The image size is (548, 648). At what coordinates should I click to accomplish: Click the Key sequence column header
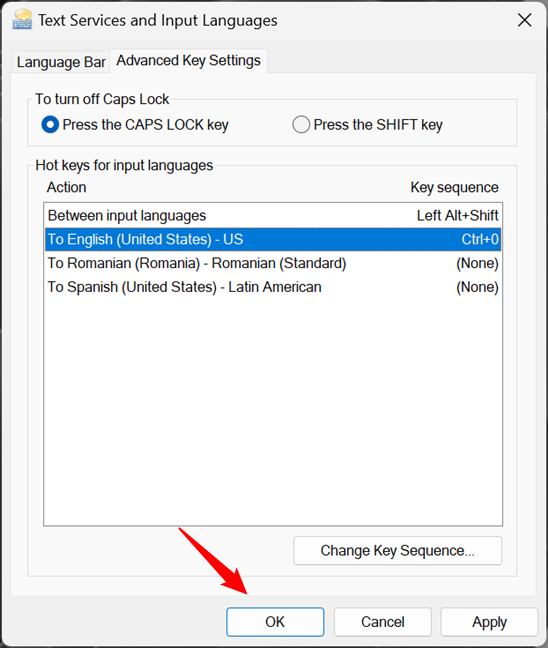point(454,188)
